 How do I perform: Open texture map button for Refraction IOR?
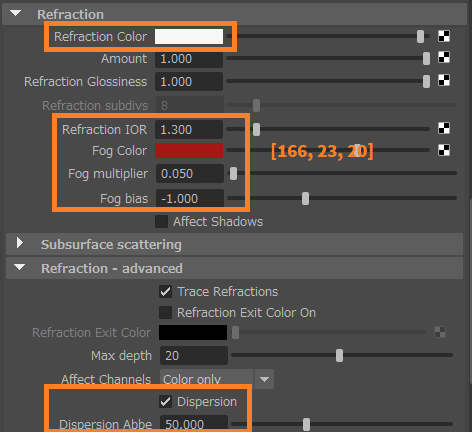coord(444,128)
